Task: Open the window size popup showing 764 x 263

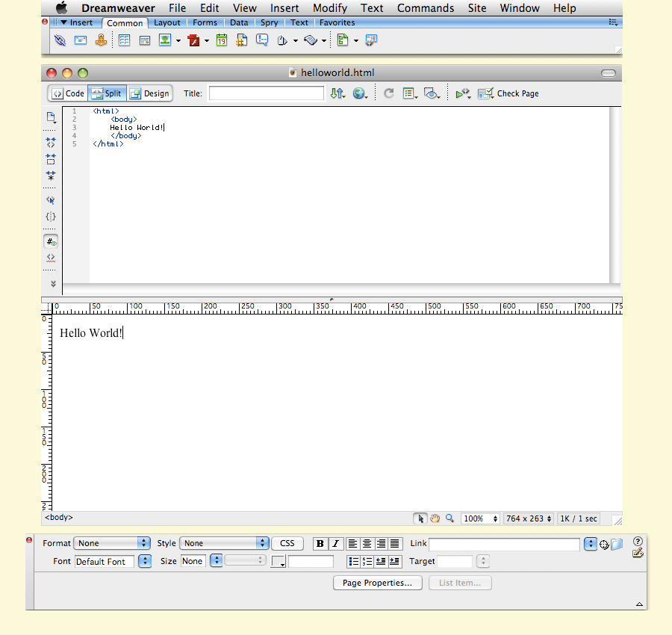Action: click(529, 518)
